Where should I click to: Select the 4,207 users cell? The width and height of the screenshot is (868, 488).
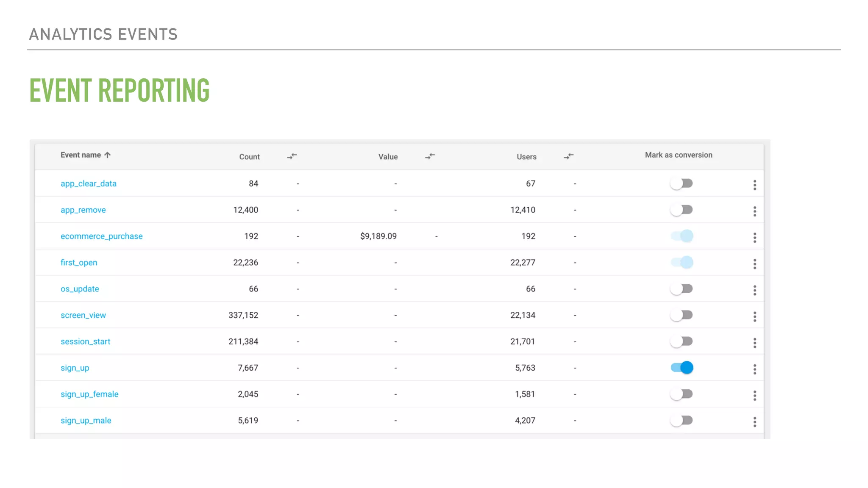[x=525, y=421]
